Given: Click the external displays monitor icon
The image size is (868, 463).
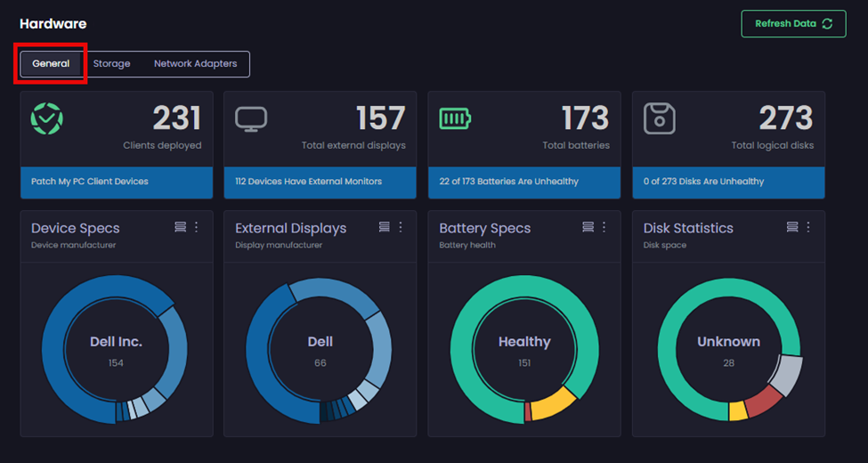Looking at the screenshot, I should [x=251, y=118].
